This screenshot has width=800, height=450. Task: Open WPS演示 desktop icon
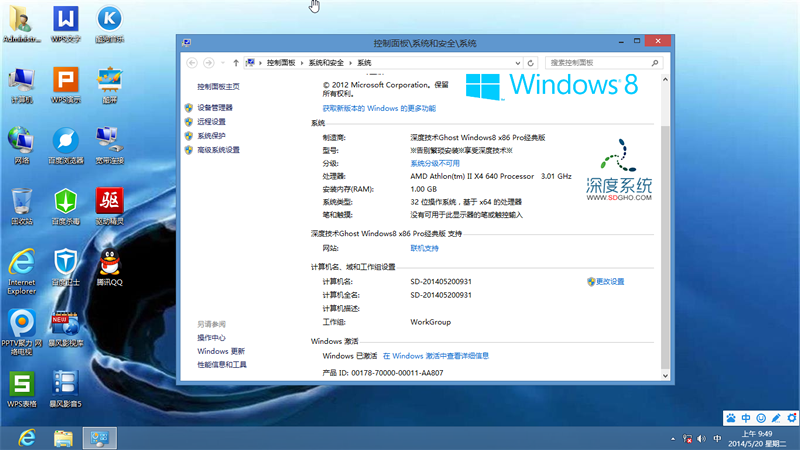66,85
